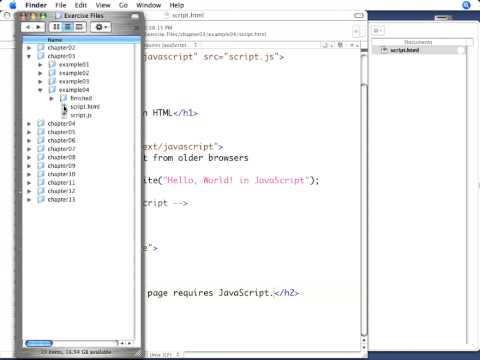480x360 pixels.
Task: Click the Finder scroll left arrow
Action: tap(122, 343)
